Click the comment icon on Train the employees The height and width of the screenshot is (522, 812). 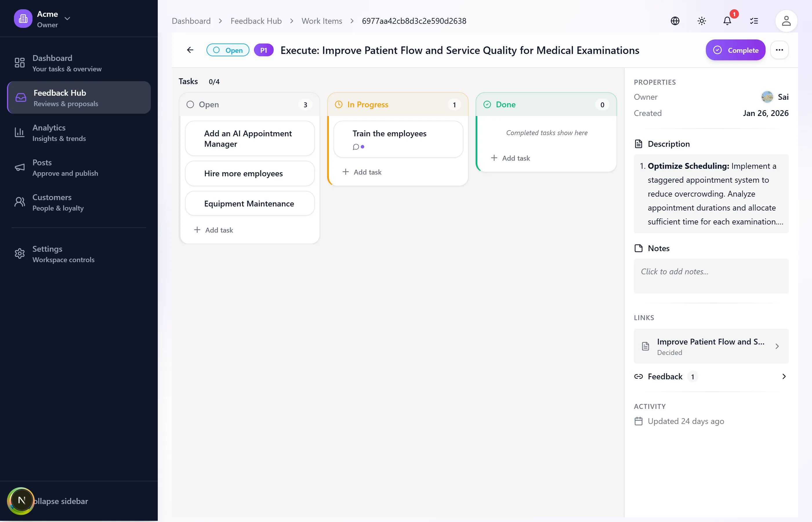tap(356, 147)
